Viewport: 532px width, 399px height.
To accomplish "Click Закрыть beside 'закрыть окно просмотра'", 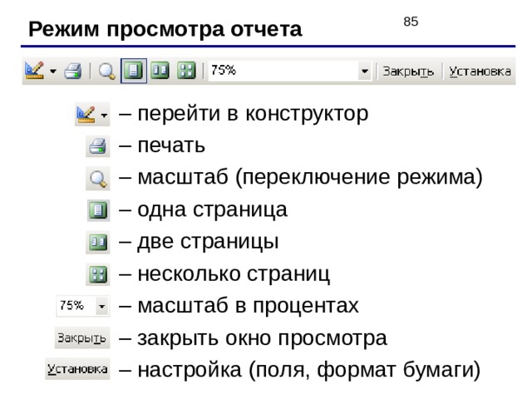I will click(82, 338).
